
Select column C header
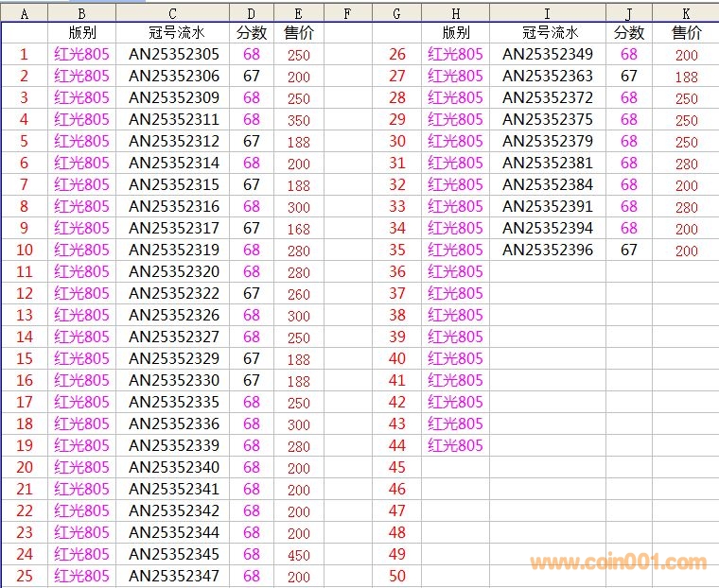[173, 13]
